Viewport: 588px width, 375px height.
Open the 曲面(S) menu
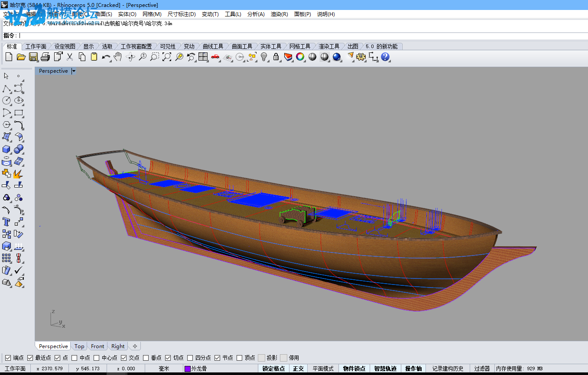(x=104, y=14)
